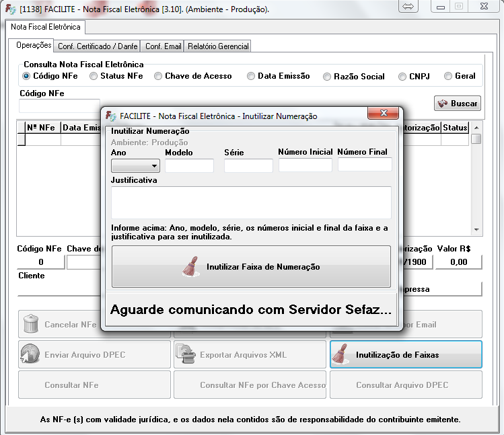504x435 pixels.
Task: Click the binoculars icon on Buscar
Action: (443, 104)
